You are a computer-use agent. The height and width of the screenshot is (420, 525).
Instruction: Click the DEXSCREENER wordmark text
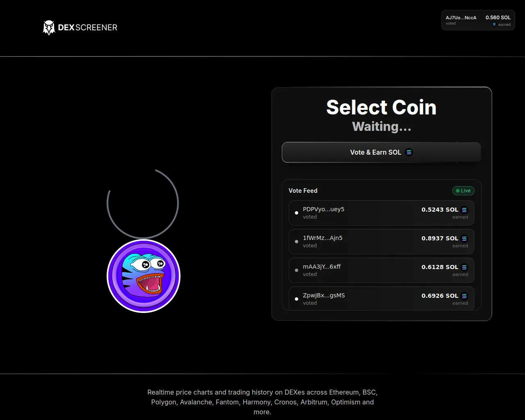pyautogui.click(x=88, y=27)
